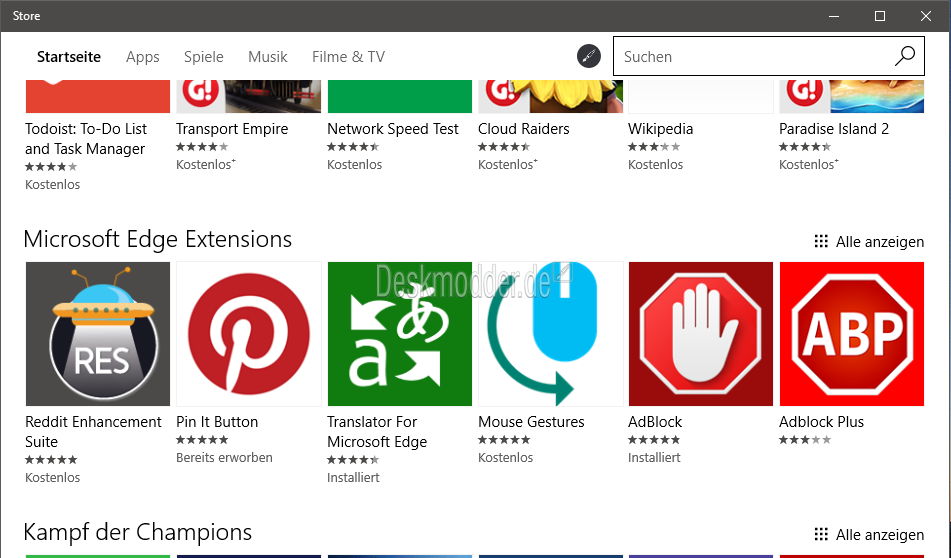The image size is (951, 558).
Task: Switch to the Apps tab
Action: click(143, 57)
